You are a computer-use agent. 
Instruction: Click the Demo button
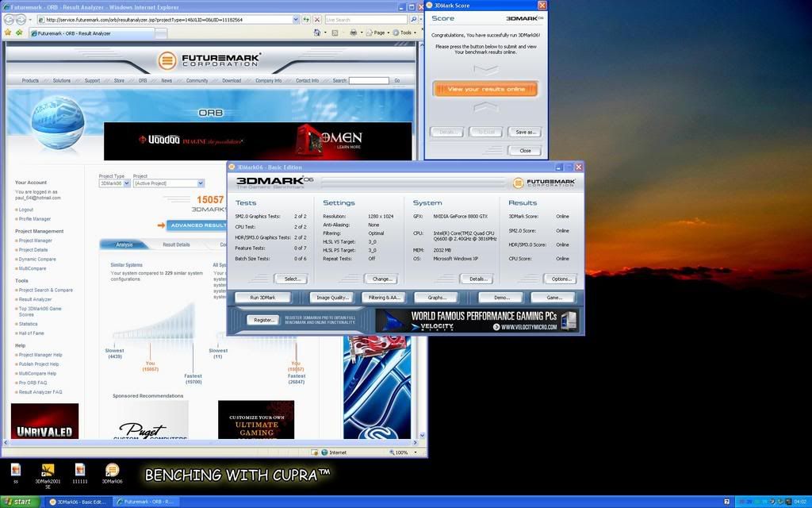click(x=501, y=298)
